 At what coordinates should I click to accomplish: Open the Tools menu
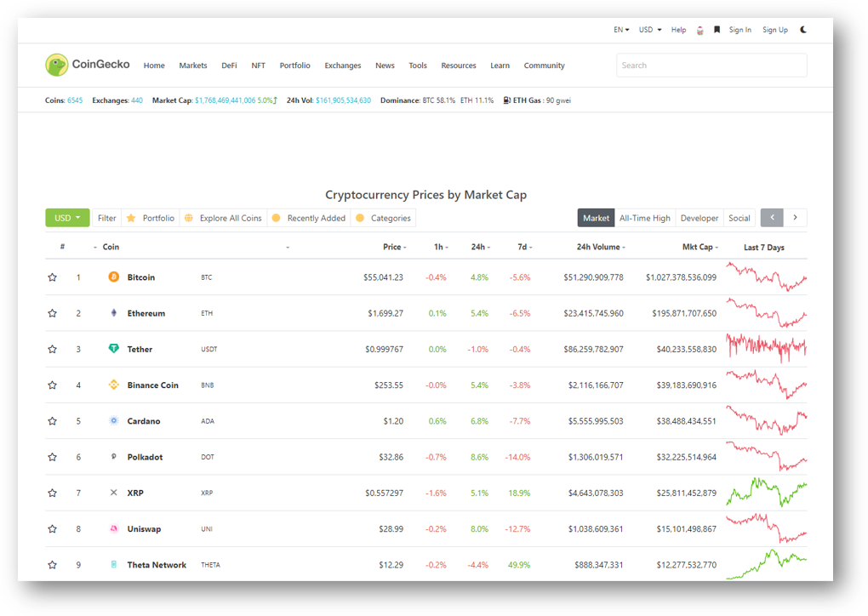tap(418, 66)
